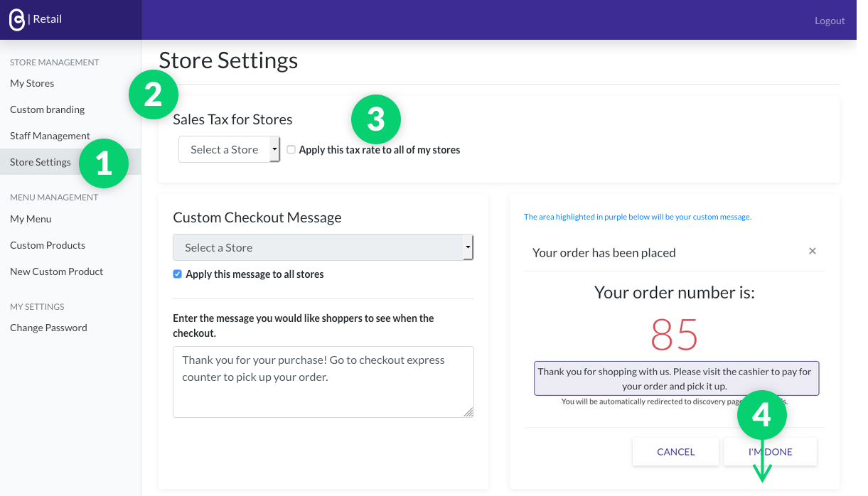
Task: Log out using the Logout link
Action: (830, 21)
